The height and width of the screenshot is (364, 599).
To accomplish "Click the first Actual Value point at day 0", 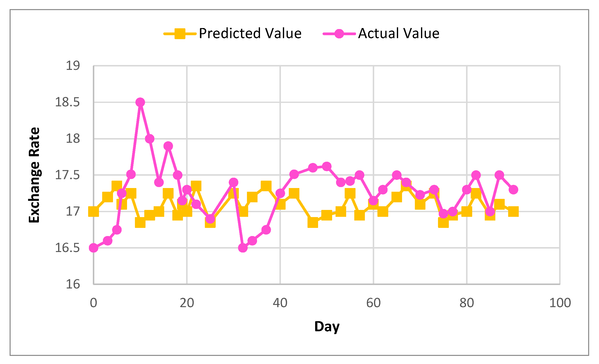I will coord(94,248).
